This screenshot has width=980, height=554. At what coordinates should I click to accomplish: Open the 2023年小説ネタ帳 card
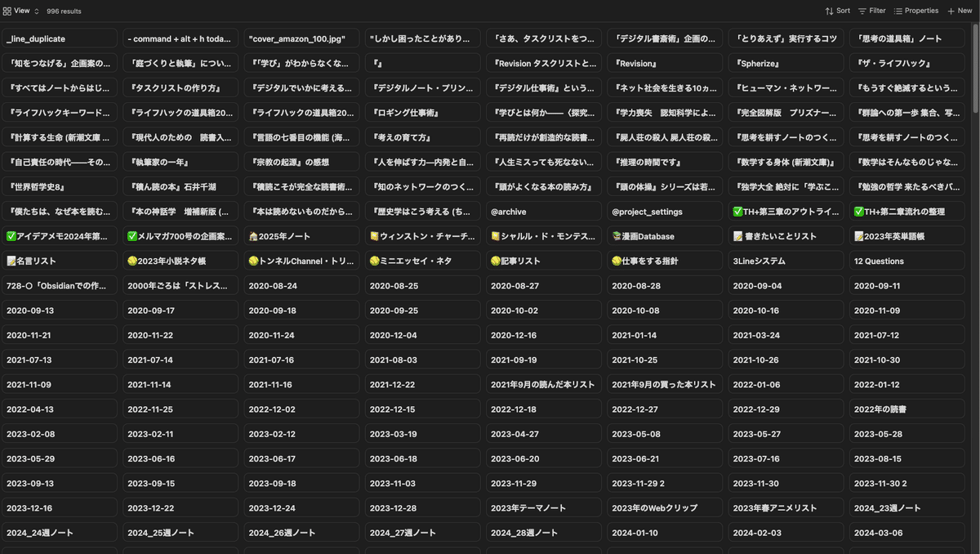coord(180,261)
